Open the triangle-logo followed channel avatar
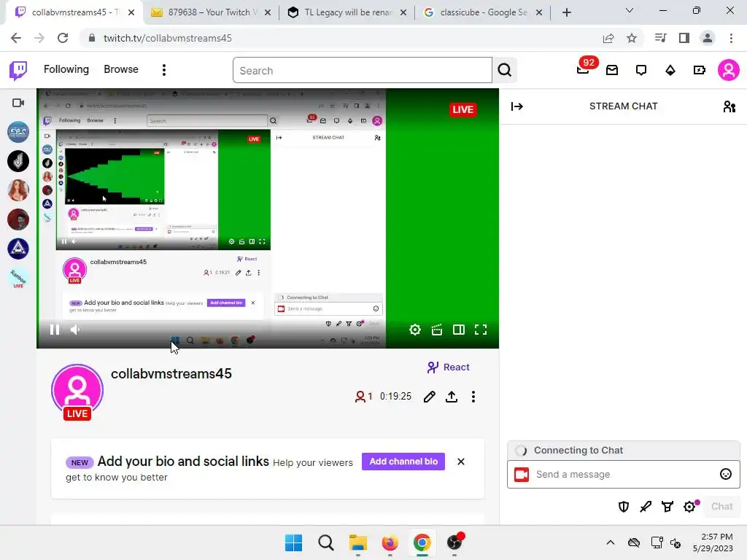The width and height of the screenshot is (747, 560). coord(18,249)
